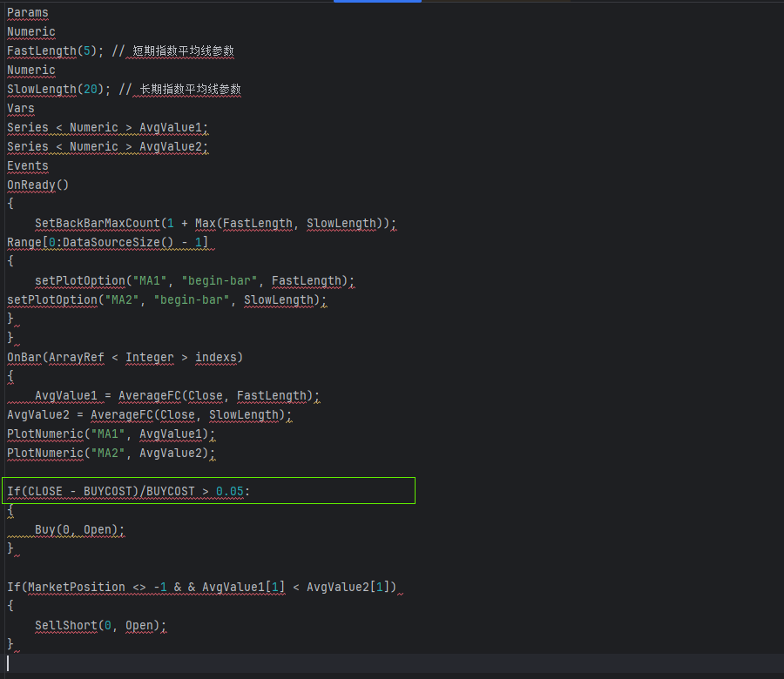784x679 pixels.
Task: Click the setPlotOption "MA2" statement
Action: 166,300
